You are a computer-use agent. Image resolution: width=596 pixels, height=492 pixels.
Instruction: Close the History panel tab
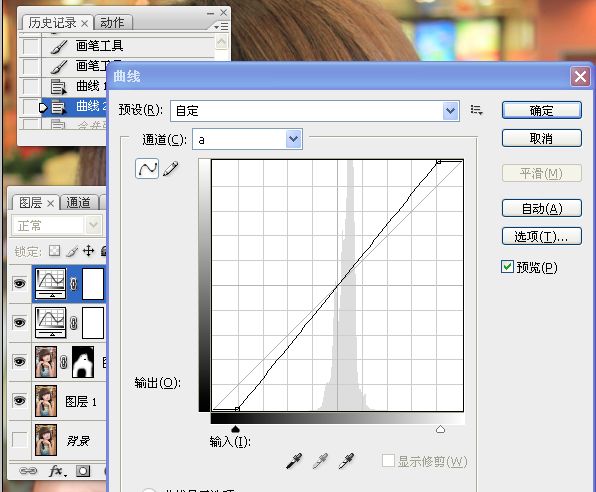(85, 24)
